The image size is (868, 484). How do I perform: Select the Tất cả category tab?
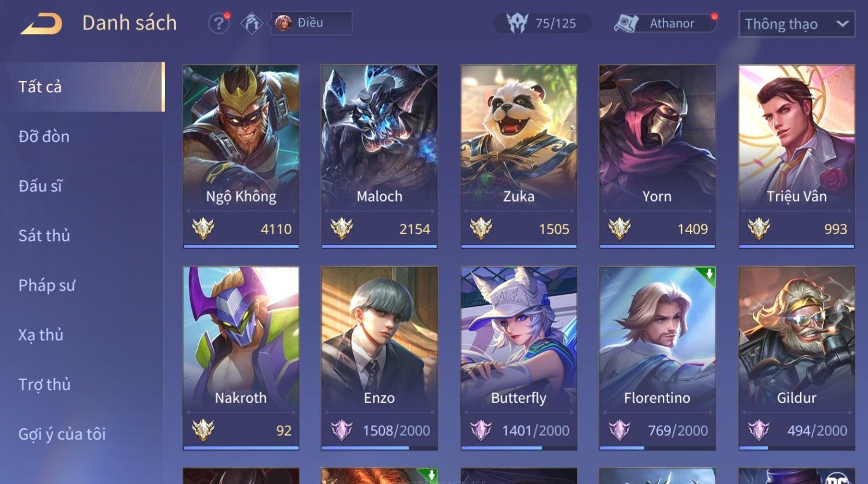82,87
